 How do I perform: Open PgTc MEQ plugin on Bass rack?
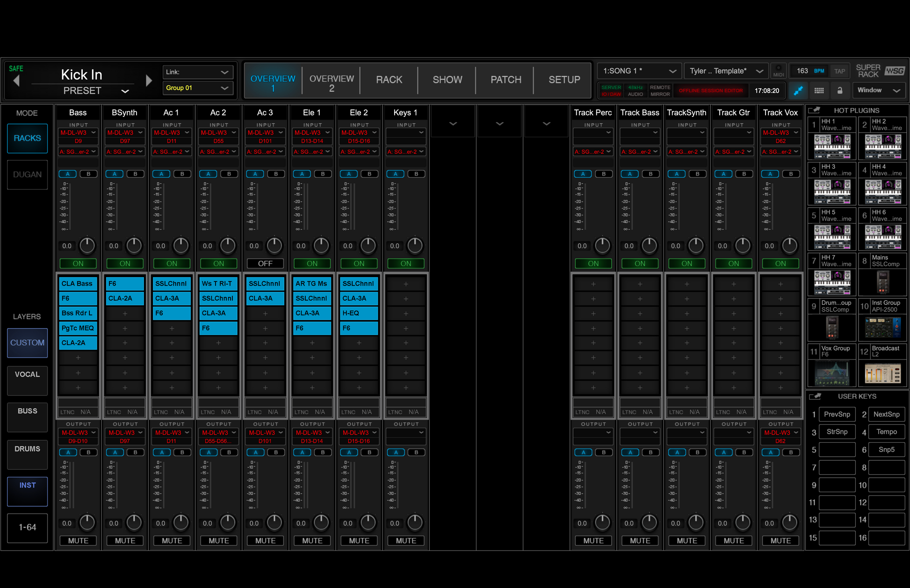(x=78, y=328)
